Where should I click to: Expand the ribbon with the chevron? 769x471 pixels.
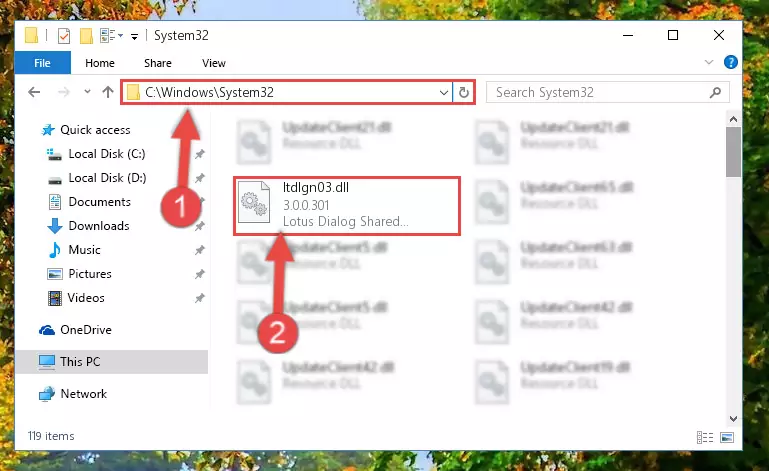[709, 62]
